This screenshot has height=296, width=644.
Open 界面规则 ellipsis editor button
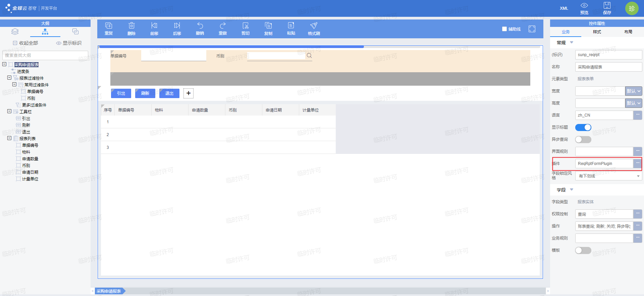(638, 152)
